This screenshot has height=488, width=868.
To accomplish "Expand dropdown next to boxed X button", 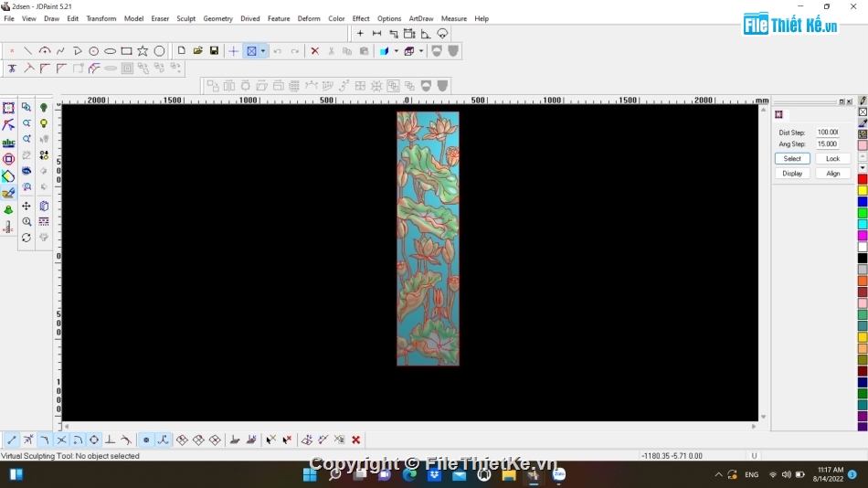I will [x=263, y=51].
